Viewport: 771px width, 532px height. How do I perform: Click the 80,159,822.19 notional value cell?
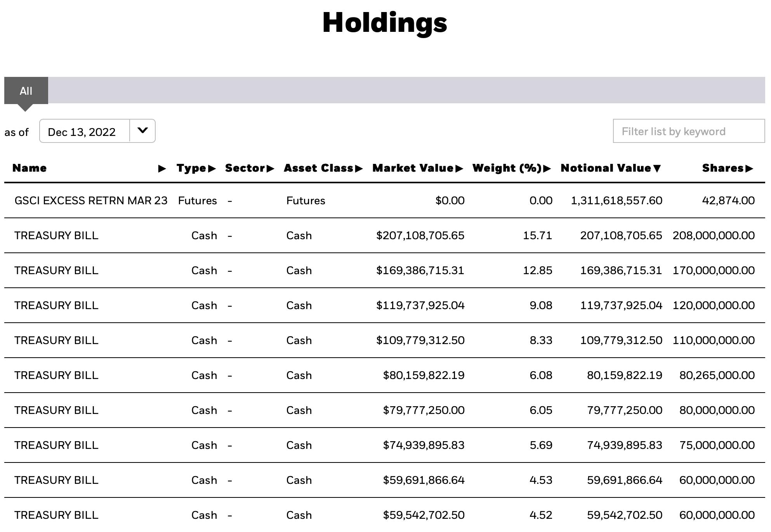[625, 375]
